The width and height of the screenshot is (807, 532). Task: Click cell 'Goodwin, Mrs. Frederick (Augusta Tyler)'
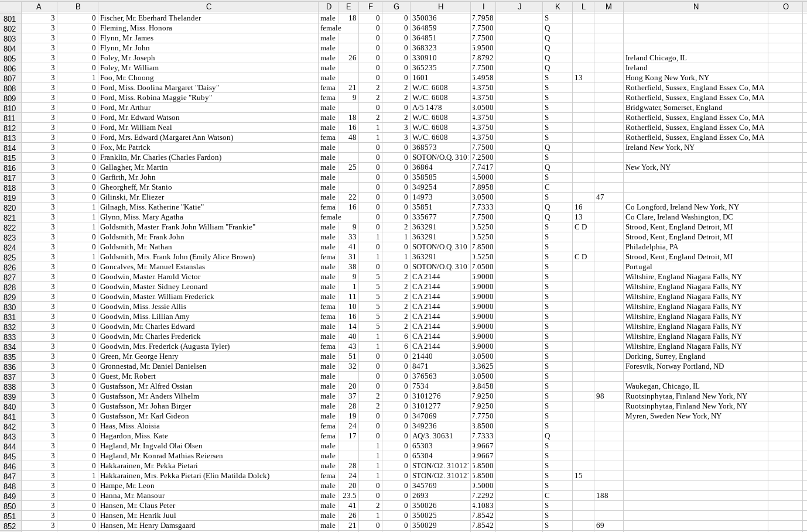[x=208, y=346]
